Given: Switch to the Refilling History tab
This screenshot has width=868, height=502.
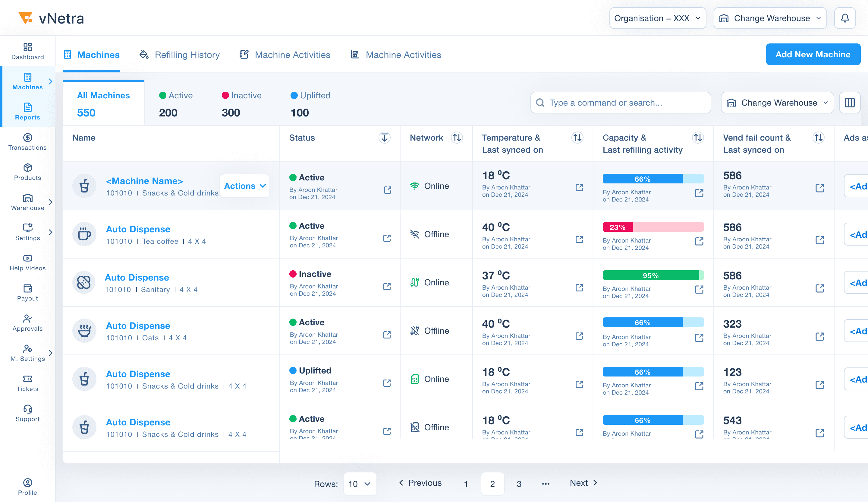Looking at the screenshot, I should tap(179, 55).
